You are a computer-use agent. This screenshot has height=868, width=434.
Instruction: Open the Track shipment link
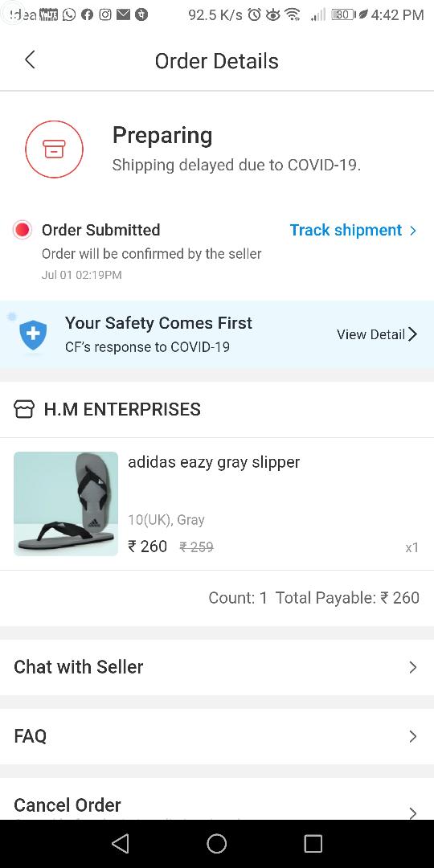click(x=346, y=230)
